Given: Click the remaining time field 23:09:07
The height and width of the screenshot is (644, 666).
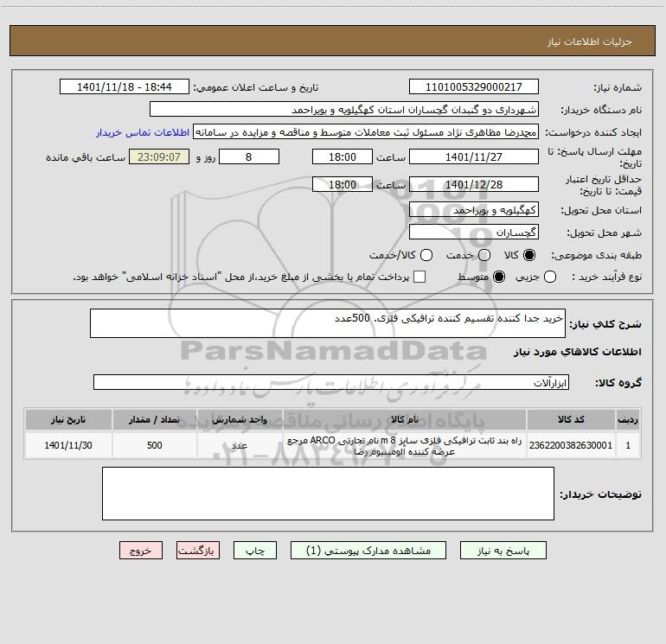Looking at the screenshot, I should coord(159,157).
